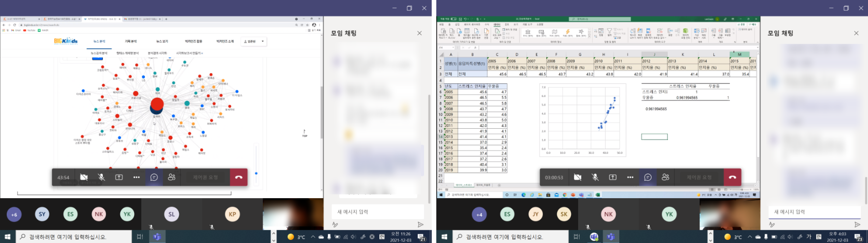Image resolution: width=868 pixels, height=243 pixels.
Task: Open format options in left chat panel
Action: tap(335, 224)
